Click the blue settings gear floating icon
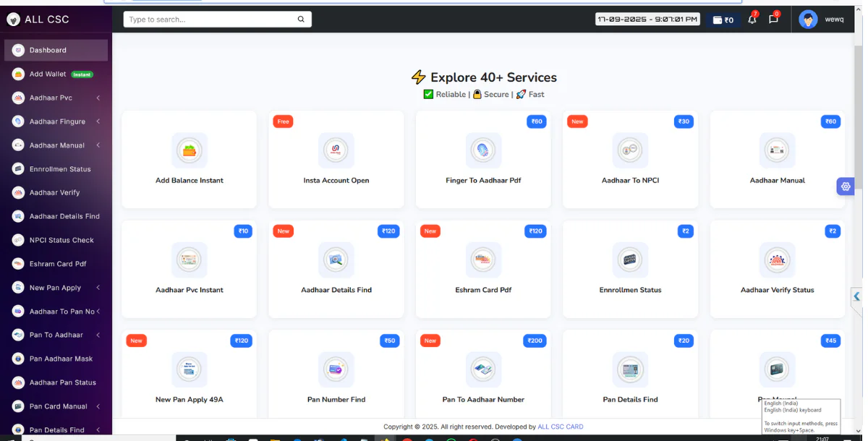Screen dimensions: 868x441 tap(845, 187)
